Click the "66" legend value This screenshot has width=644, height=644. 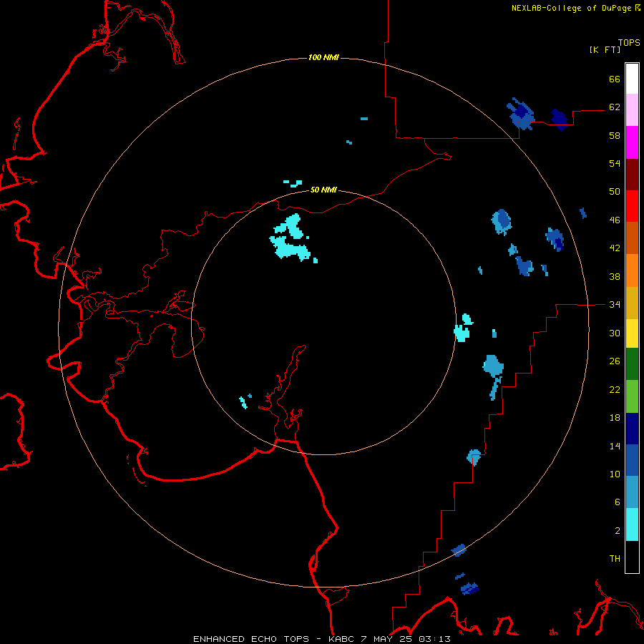pyautogui.click(x=615, y=79)
